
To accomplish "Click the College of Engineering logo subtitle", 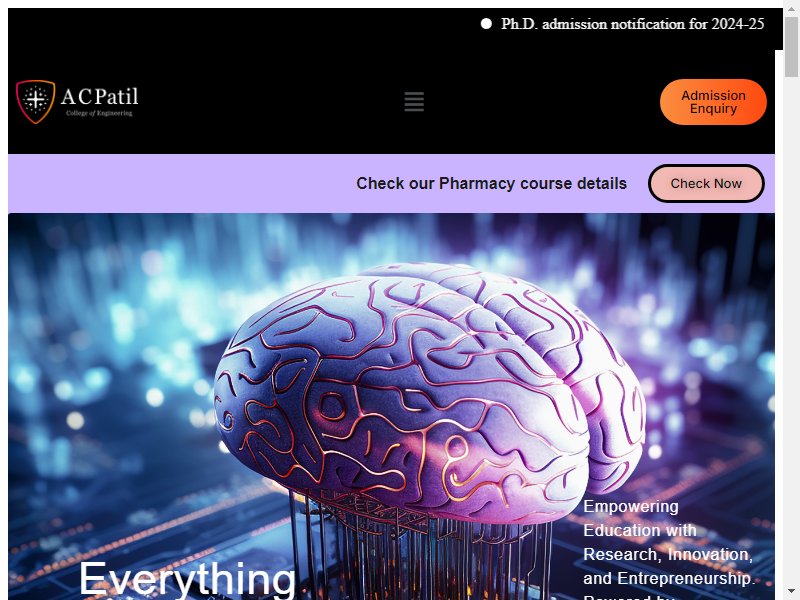I will pos(99,113).
